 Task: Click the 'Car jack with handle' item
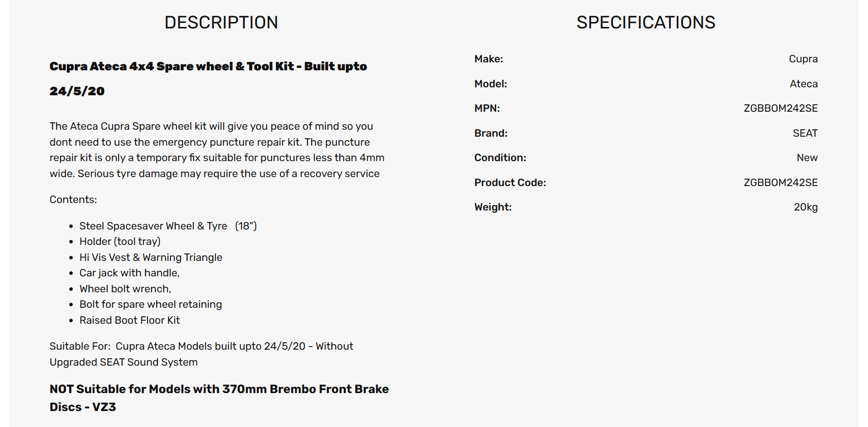(130, 273)
